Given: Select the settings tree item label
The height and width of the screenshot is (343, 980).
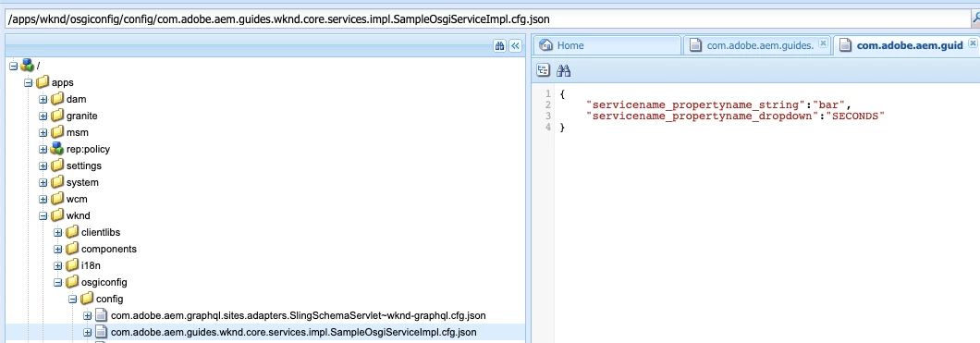Looking at the screenshot, I should [84, 166].
